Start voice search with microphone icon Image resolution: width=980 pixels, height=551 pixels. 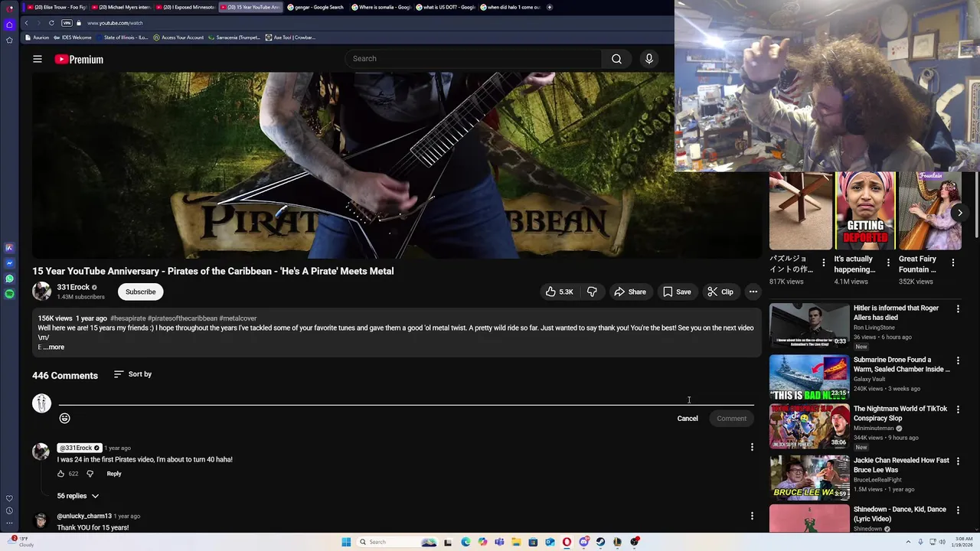[648, 59]
